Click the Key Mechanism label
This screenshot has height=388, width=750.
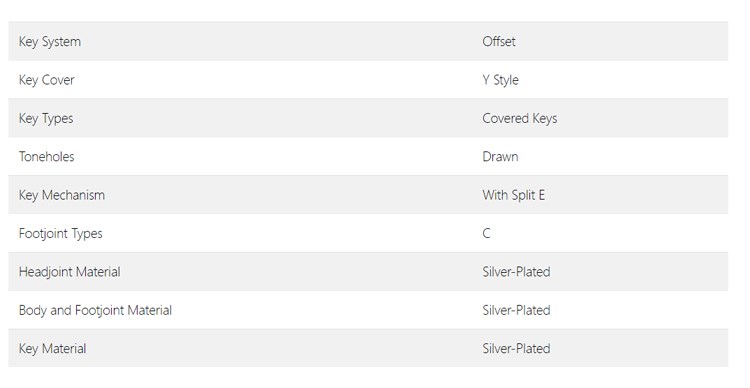pos(62,195)
